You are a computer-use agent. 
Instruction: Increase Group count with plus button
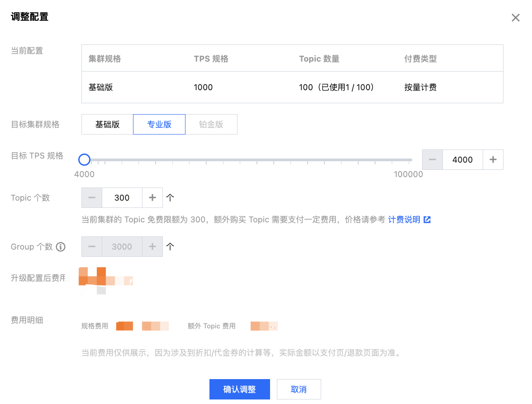(x=152, y=247)
